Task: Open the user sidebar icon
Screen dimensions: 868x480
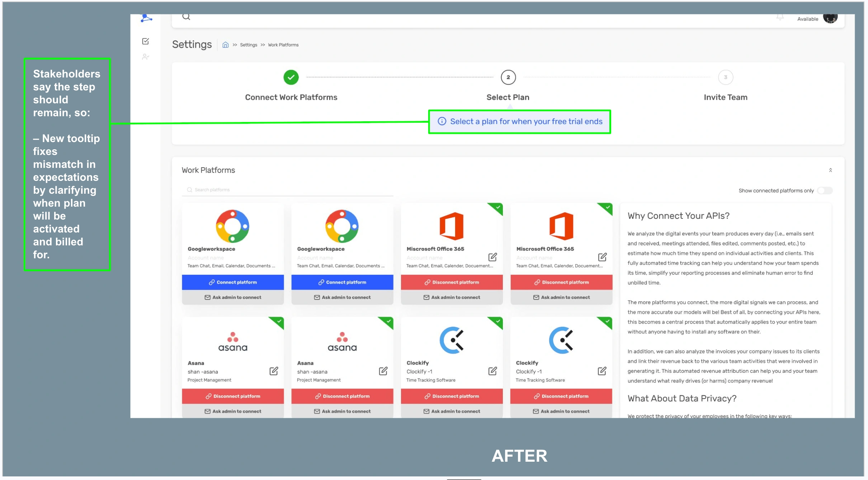Action: (145, 57)
